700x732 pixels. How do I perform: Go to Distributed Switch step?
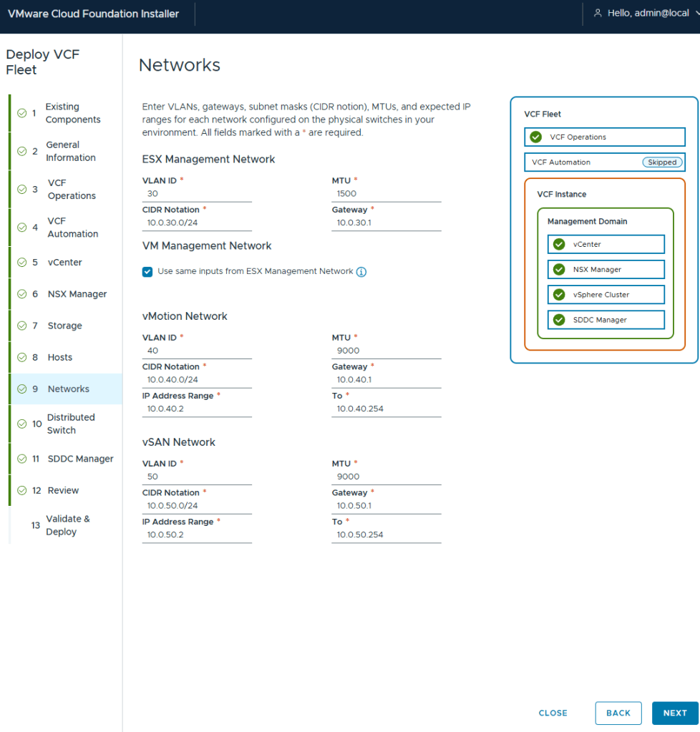click(x=70, y=424)
